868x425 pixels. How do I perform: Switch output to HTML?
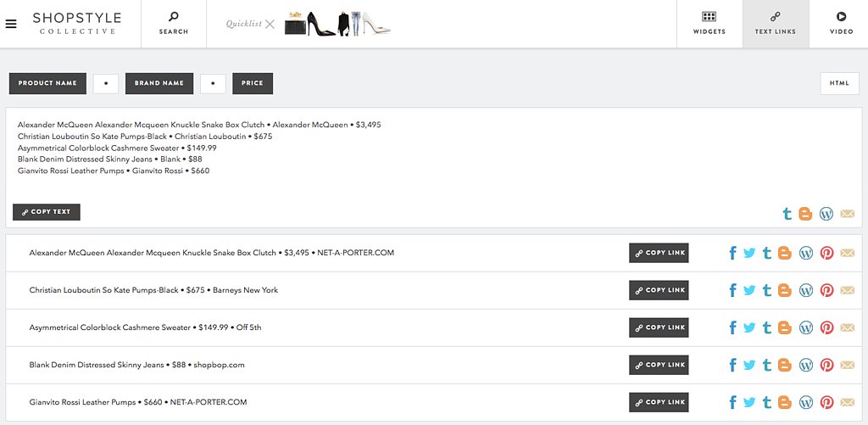pyautogui.click(x=839, y=84)
